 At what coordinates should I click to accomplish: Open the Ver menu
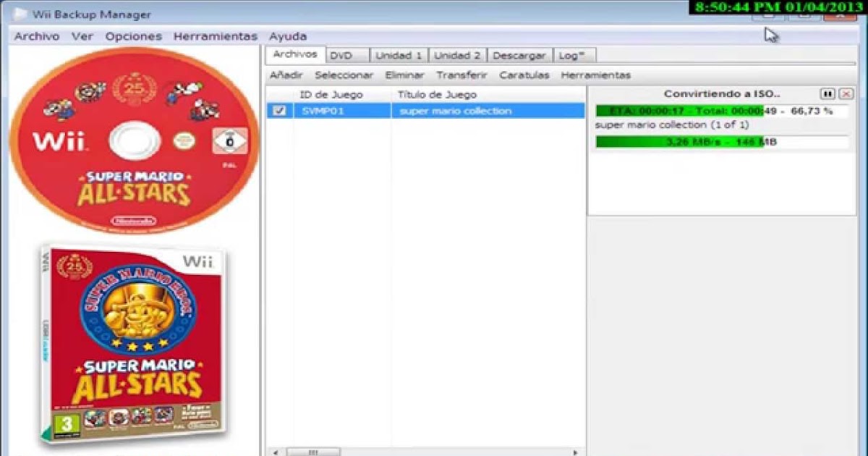pyautogui.click(x=82, y=36)
